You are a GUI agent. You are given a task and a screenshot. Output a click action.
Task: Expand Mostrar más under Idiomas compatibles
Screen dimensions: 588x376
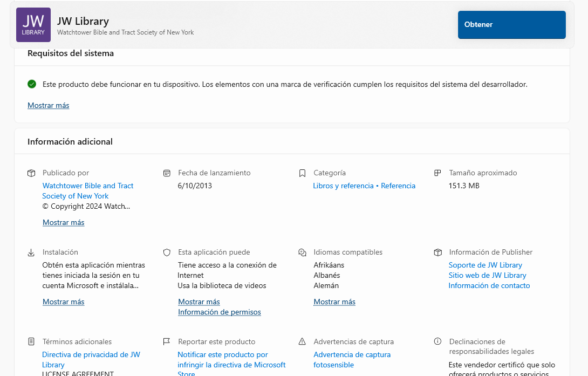pos(334,302)
